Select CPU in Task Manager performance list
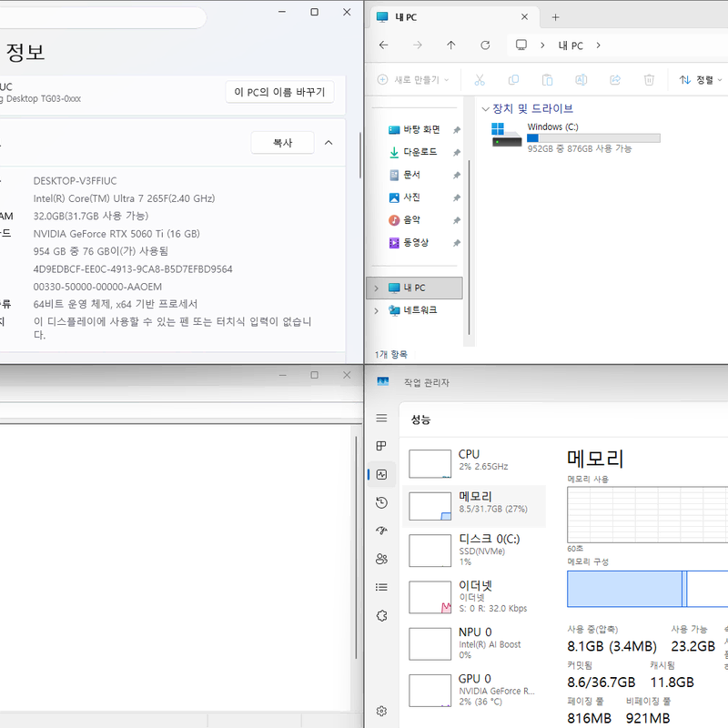Screen dimensions: 728x728 tap(474, 463)
